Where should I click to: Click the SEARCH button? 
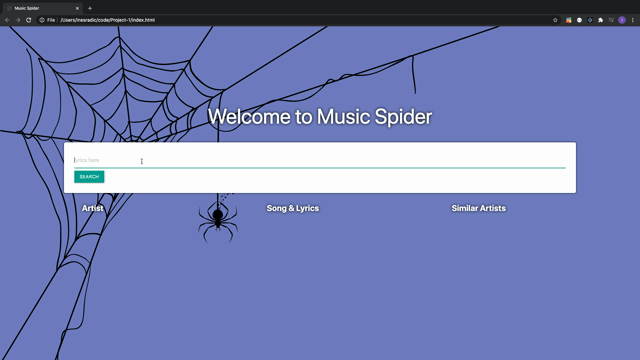89,177
